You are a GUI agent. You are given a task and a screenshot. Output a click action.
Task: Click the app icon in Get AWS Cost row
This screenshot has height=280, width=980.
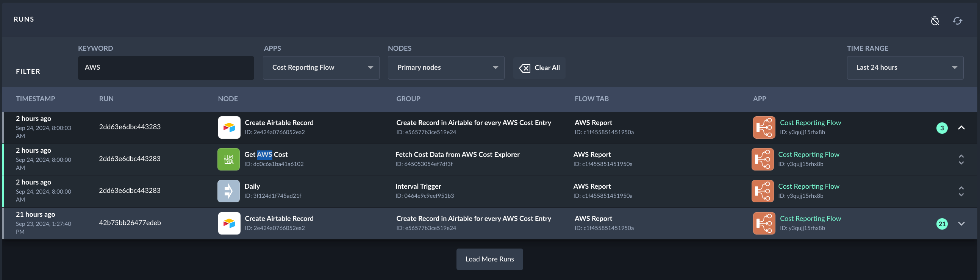click(763, 160)
